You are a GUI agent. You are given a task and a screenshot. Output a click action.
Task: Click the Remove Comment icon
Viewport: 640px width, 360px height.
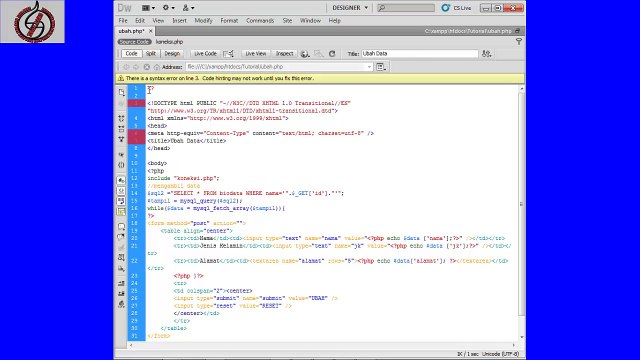pyautogui.click(x=121, y=237)
